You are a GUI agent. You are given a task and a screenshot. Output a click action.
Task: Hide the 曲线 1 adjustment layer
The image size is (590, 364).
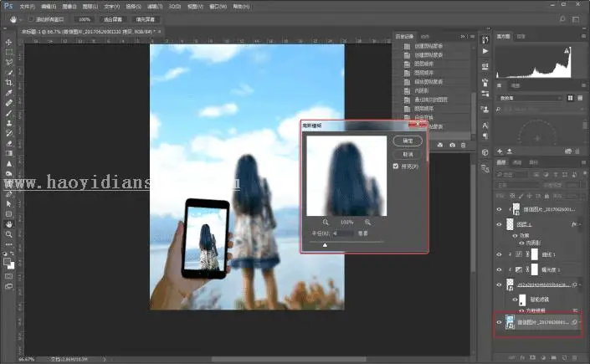point(499,254)
